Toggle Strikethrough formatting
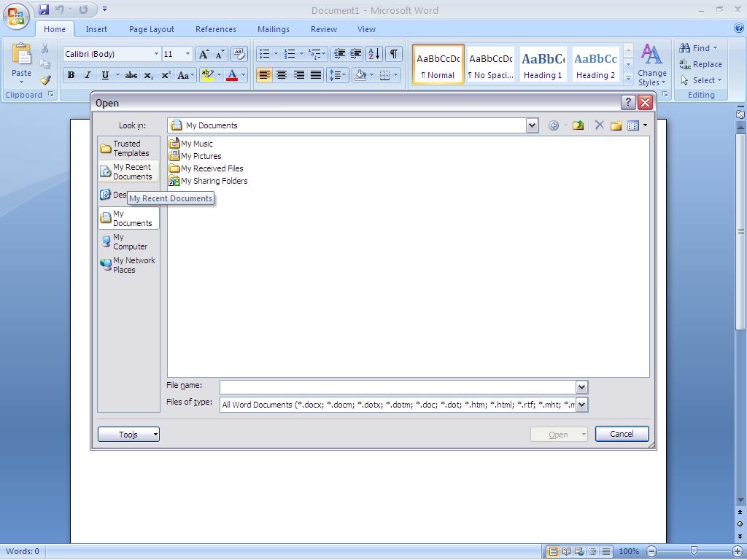 point(131,75)
